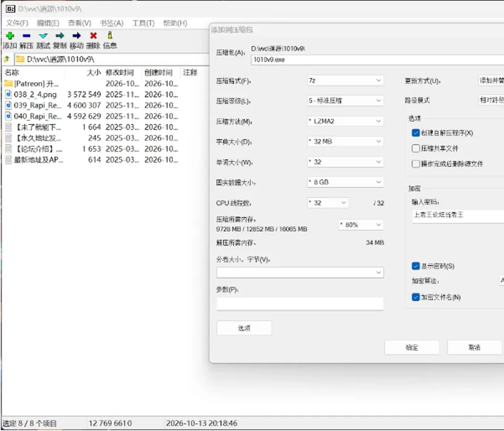Click the Copy (复制) arrow icon

pos(60,35)
